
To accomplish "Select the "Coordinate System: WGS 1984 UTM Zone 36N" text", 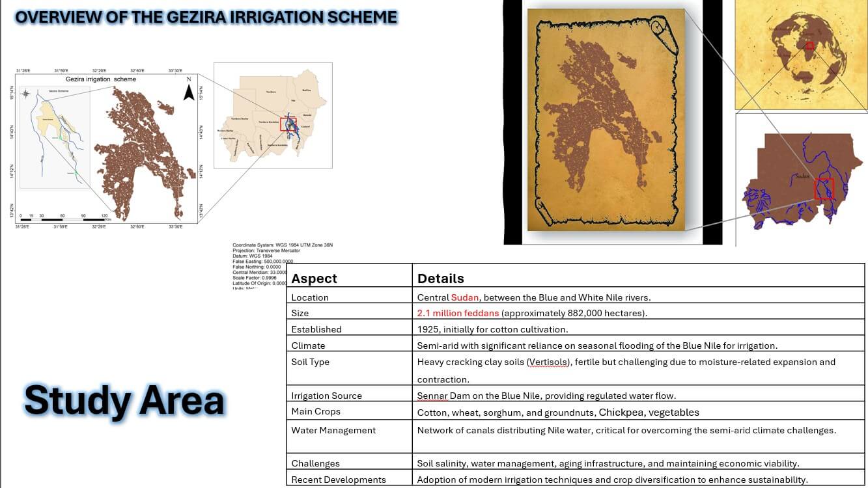I will [282, 245].
